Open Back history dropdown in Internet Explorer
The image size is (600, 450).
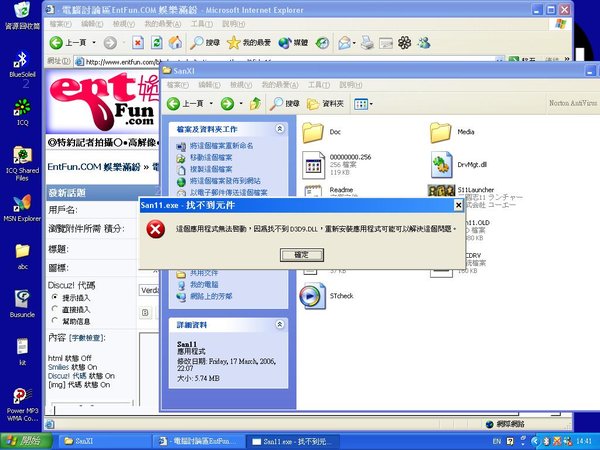coord(94,42)
